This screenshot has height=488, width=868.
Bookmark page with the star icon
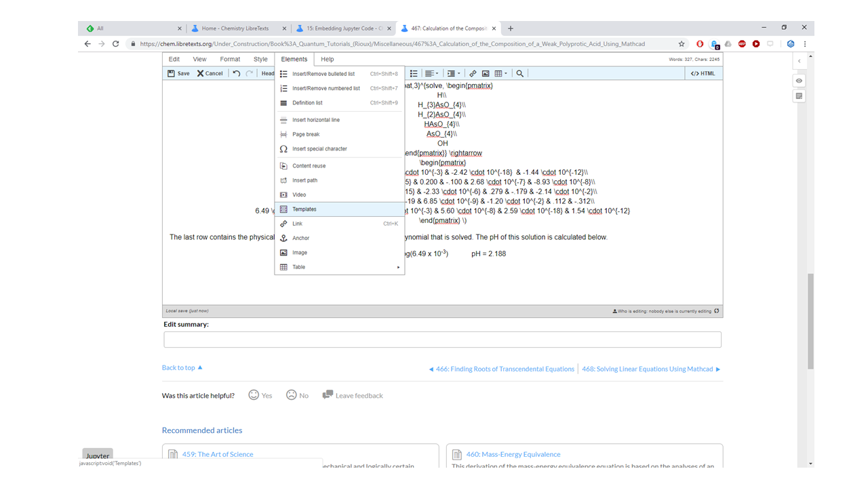(x=682, y=44)
